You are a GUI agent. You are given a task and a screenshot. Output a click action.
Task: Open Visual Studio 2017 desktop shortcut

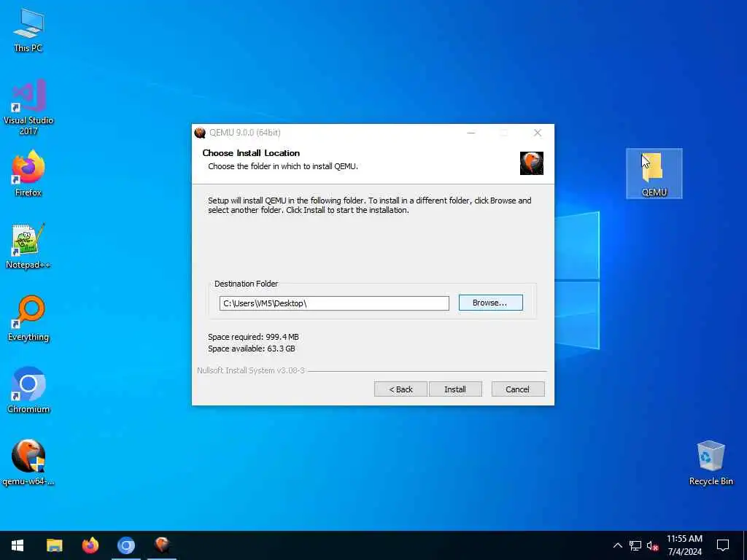[28, 108]
